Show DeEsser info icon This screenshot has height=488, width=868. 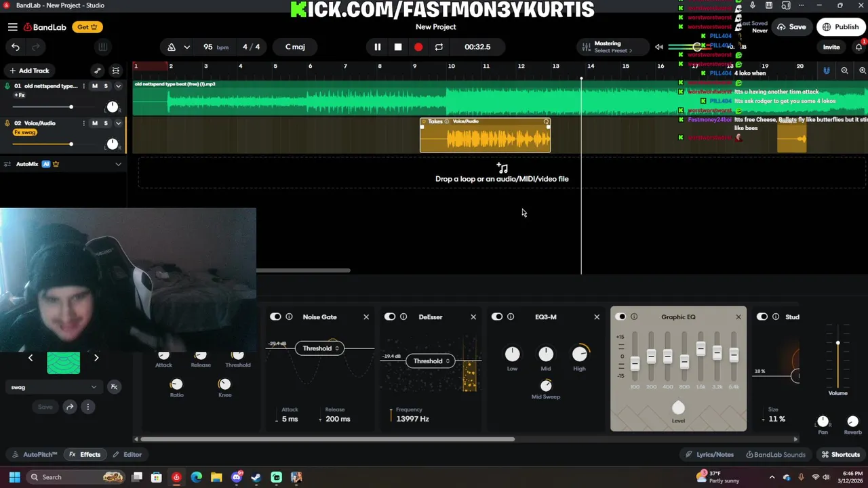(403, 317)
